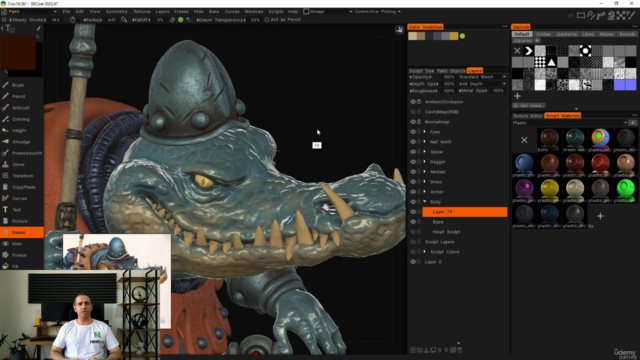Toggle visibility of Normalmap layer

tap(413, 122)
